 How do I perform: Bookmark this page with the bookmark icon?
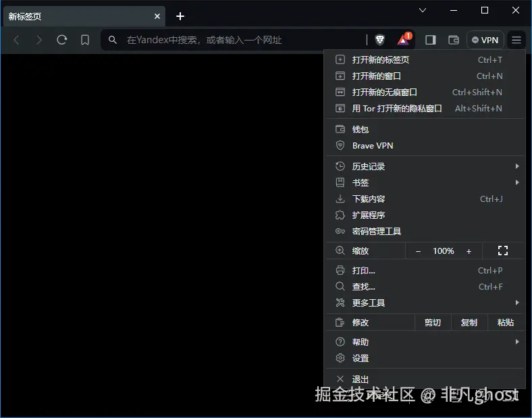(x=85, y=40)
